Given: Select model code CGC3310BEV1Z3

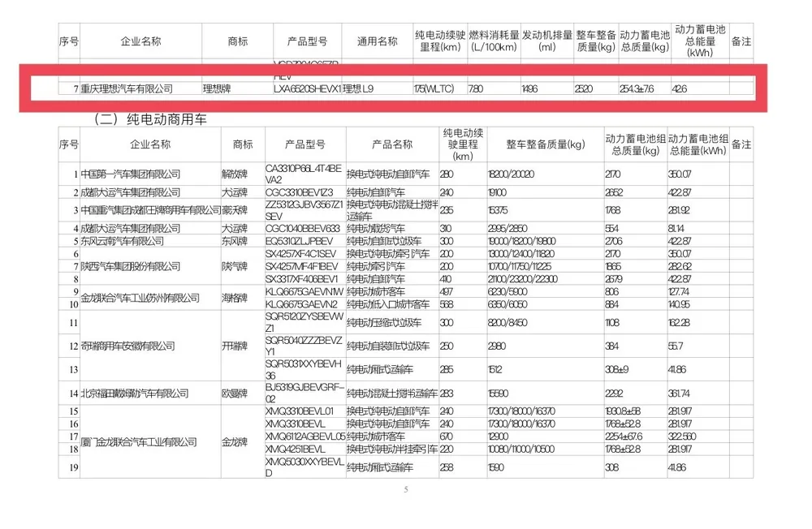Looking at the screenshot, I should click(x=300, y=192).
